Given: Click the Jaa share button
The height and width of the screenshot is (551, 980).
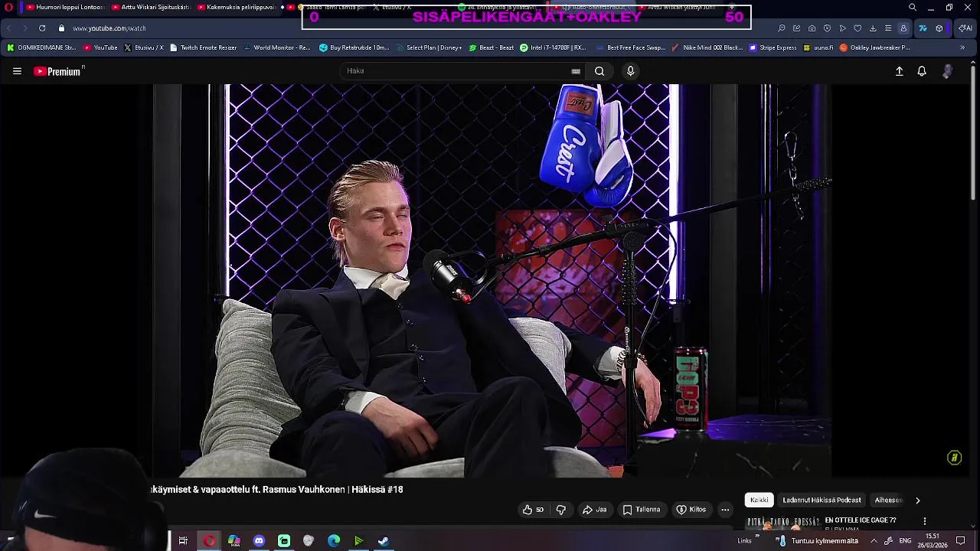Looking at the screenshot, I should pyautogui.click(x=594, y=510).
